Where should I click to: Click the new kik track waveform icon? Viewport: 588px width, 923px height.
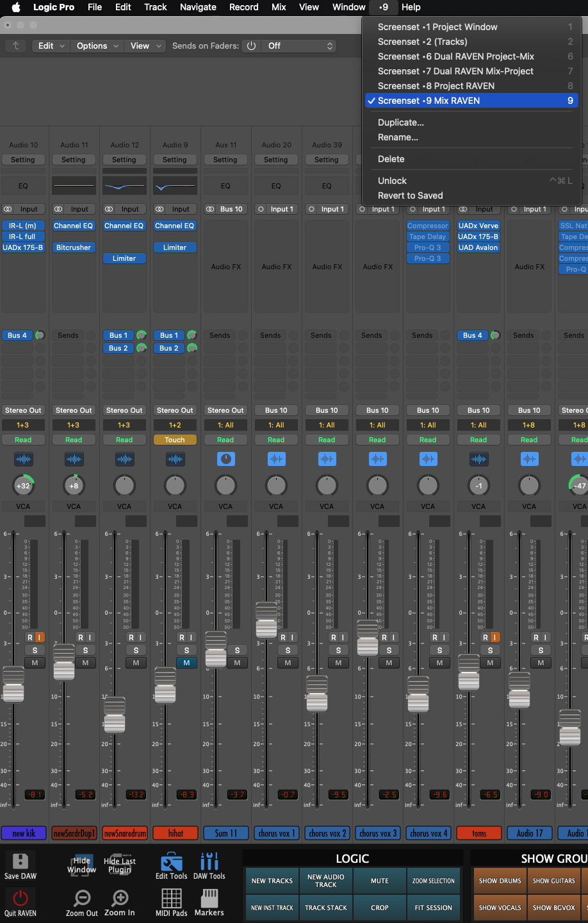[x=23, y=459]
